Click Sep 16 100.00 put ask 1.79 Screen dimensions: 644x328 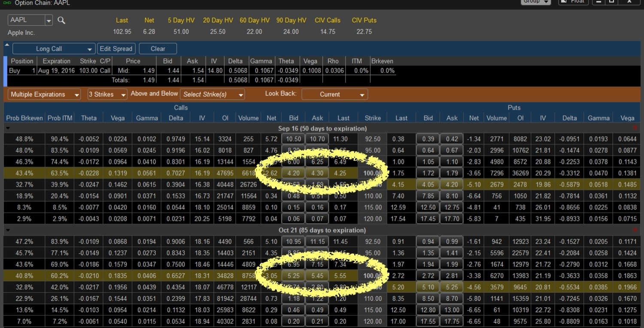click(452, 173)
